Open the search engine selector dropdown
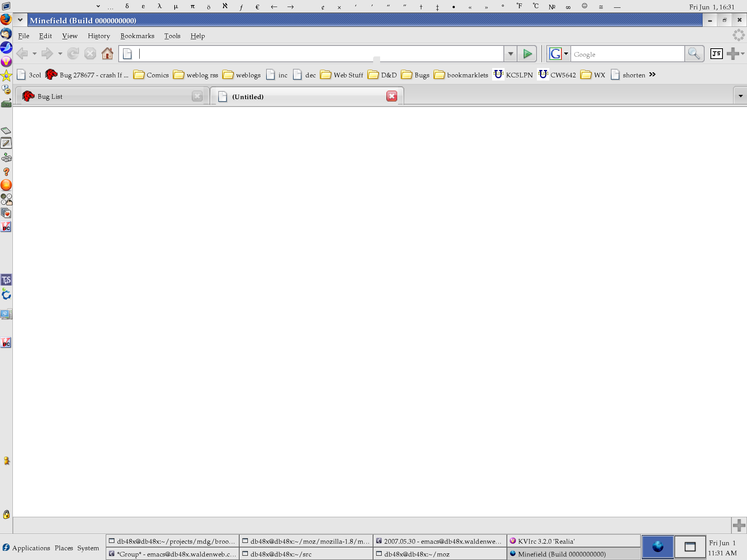Screen dimensions: 747x560 (x=566, y=54)
